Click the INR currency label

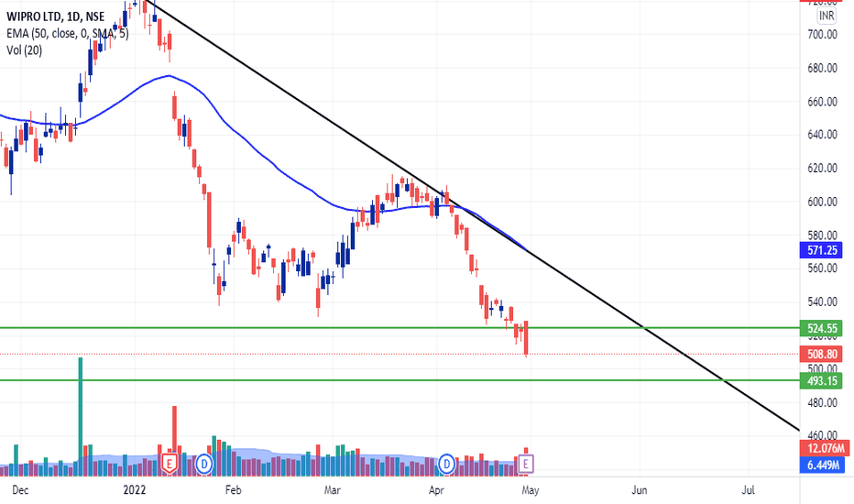(x=827, y=16)
